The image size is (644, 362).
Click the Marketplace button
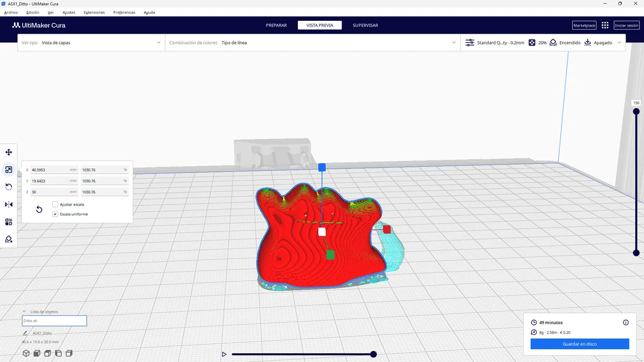[584, 25]
